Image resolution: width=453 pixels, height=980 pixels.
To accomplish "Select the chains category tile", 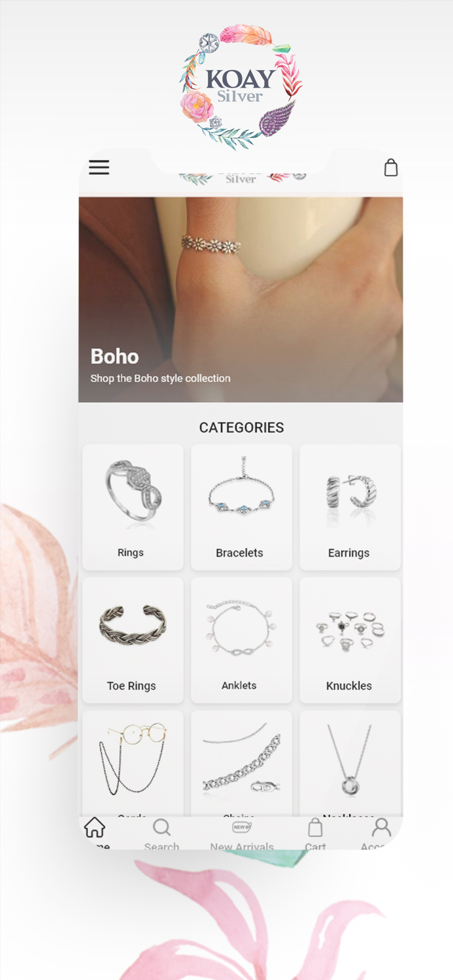I will click(x=241, y=763).
